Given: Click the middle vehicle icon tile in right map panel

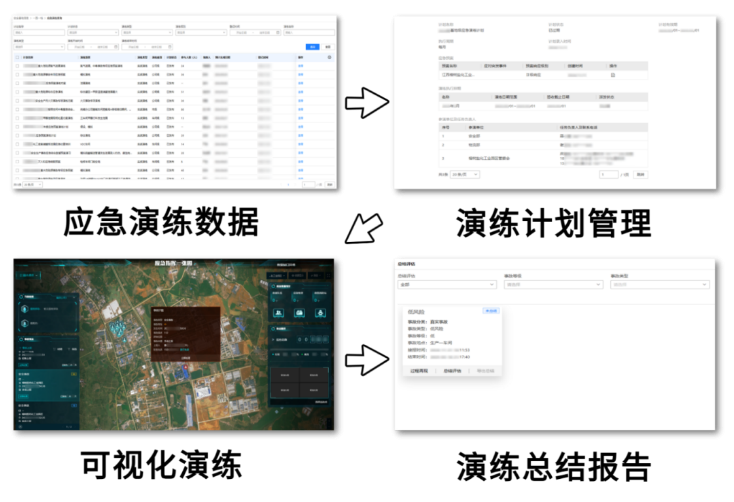Looking at the screenshot, I should click(x=299, y=313).
